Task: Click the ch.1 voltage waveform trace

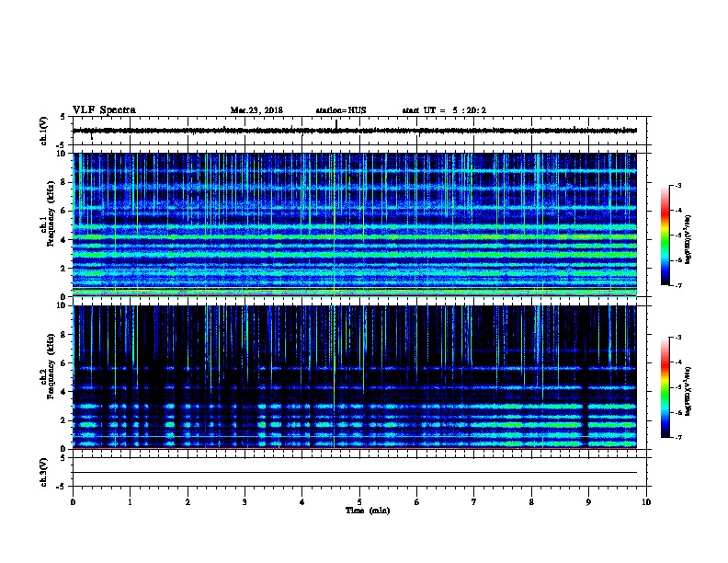Action: coord(355,131)
